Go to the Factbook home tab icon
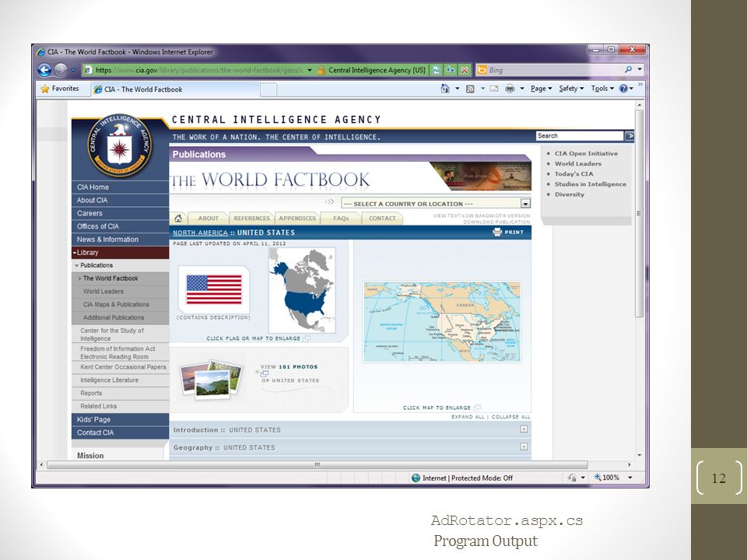 [178, 218]
